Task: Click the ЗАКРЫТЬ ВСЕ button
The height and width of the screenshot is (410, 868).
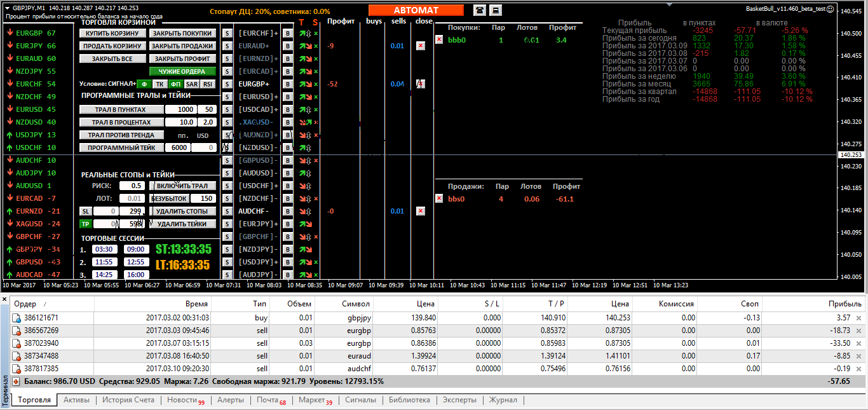Action: [x=112, y=58]
